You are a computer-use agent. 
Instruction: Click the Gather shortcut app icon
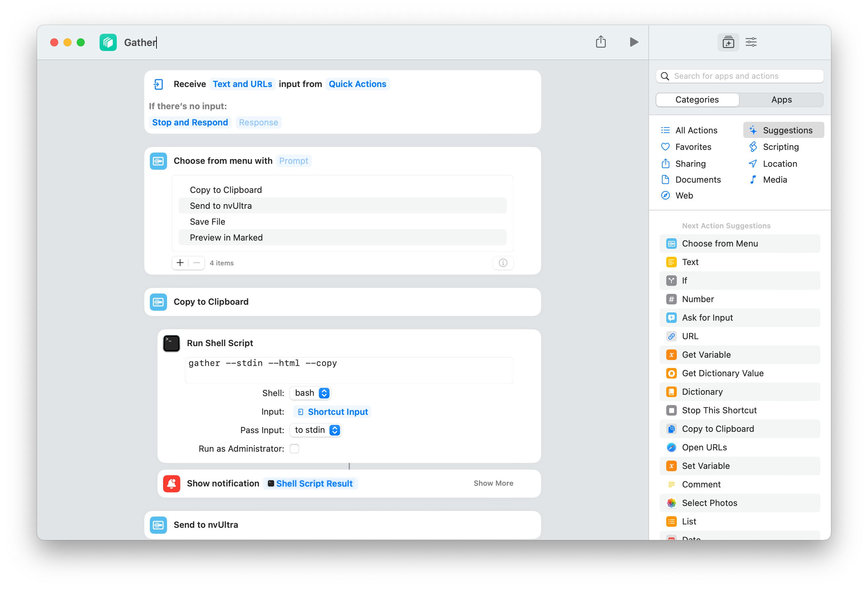[x=108, y=42]
